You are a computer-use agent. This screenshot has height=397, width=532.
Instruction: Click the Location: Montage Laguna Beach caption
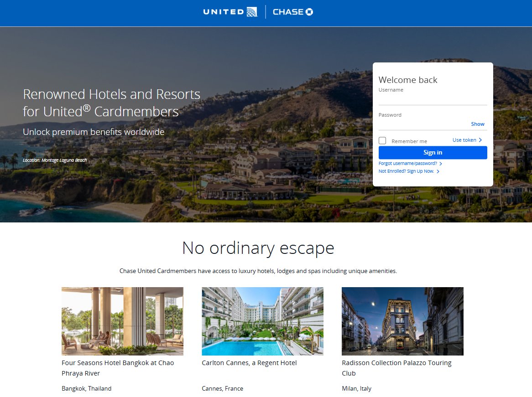(x=55, y=160)
